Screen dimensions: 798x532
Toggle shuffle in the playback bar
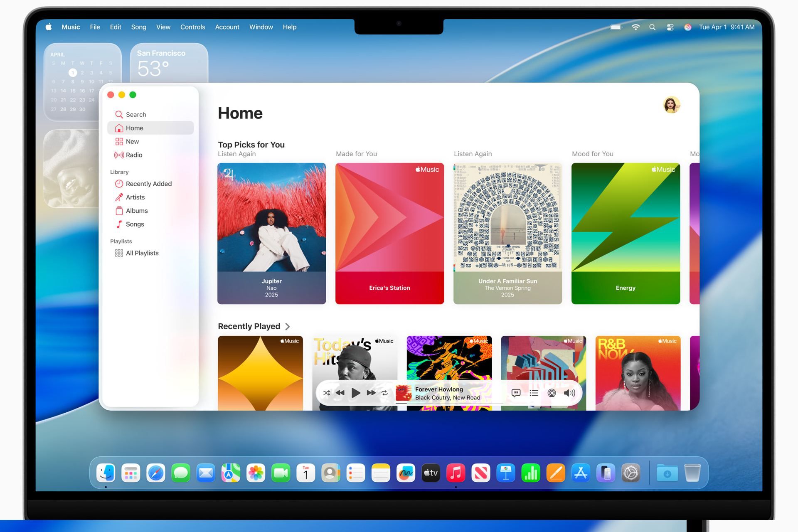click(327, 393)
